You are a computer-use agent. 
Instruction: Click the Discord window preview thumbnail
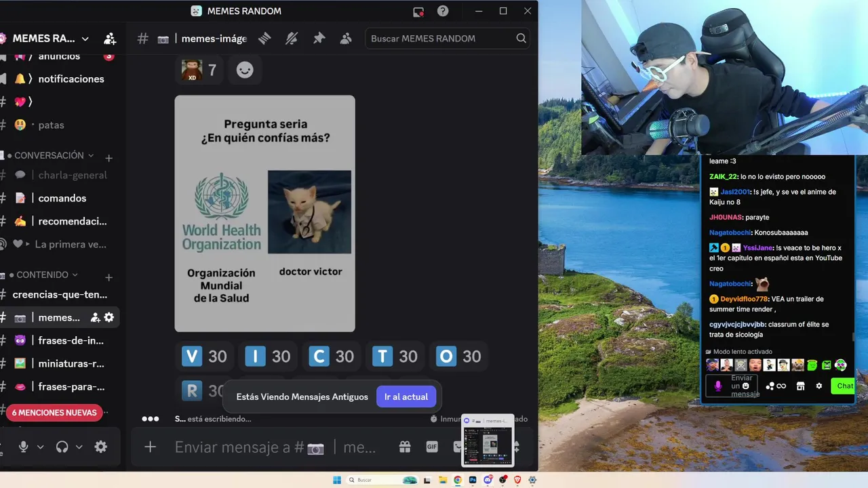click(488, 440)
